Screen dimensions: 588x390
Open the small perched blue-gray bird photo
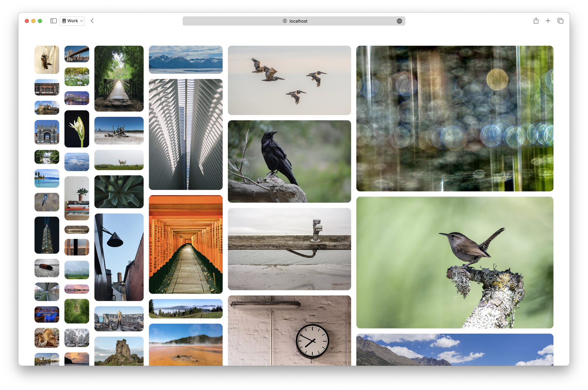pos(47,202)
